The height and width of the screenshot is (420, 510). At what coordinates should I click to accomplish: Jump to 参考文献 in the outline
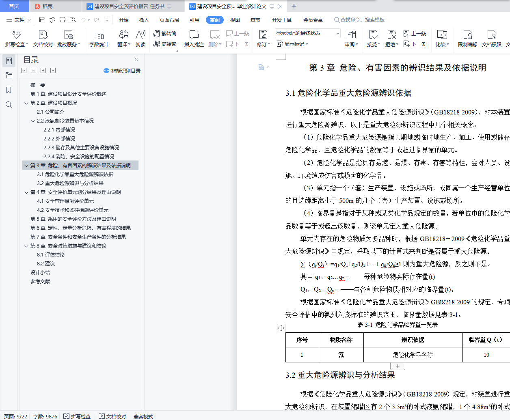pos(40,282)
